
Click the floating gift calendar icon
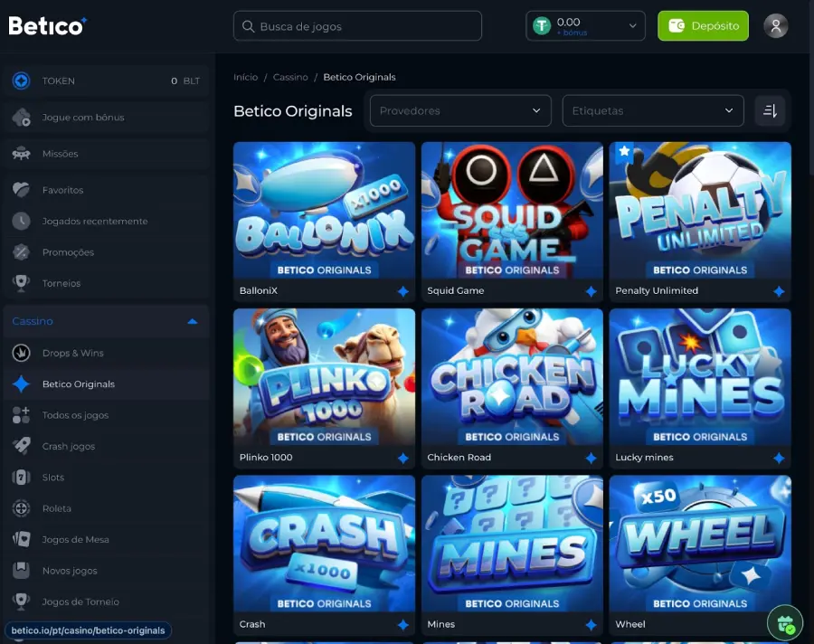click(785, 622)
